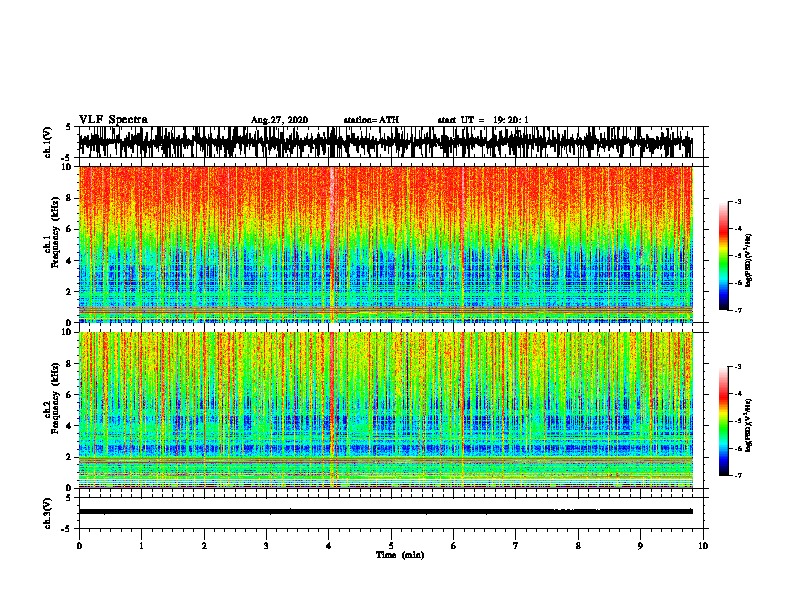Viewport: 792px width, 612px height.
Task: Select the ch.1 "Frequency (kHz)" axis label
Action: pos(55,232)
